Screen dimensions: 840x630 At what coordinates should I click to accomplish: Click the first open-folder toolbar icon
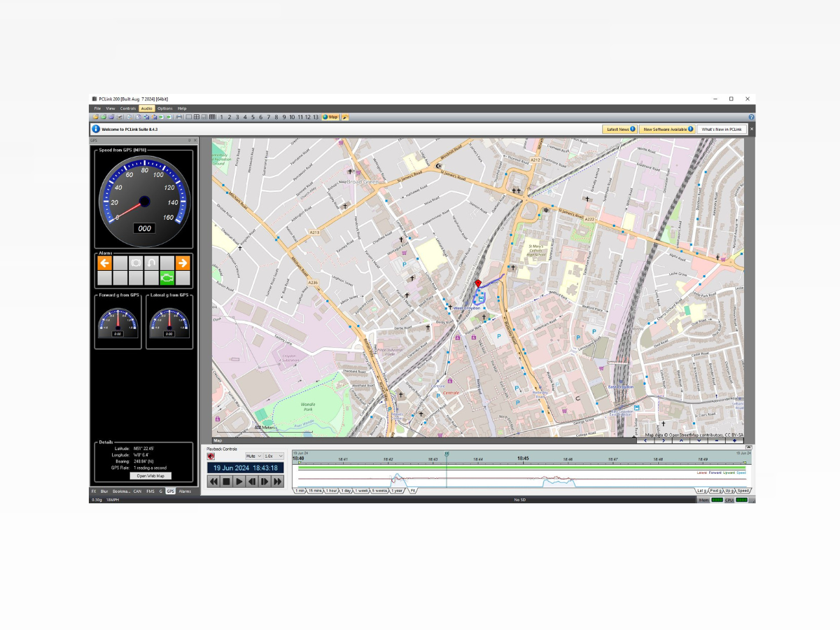[95, 117]
